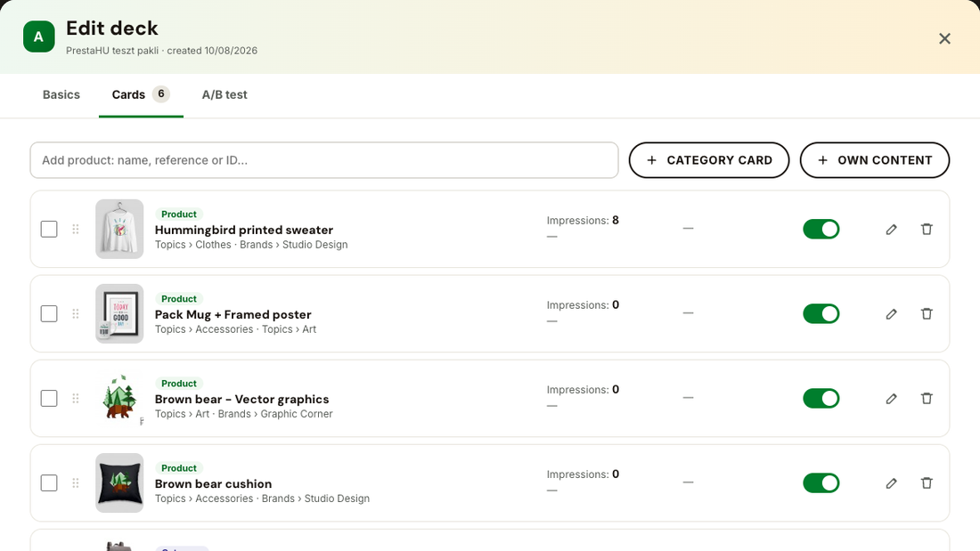Turn off the Pack Mug + Framed poster toggle

(x=821, y=313)
